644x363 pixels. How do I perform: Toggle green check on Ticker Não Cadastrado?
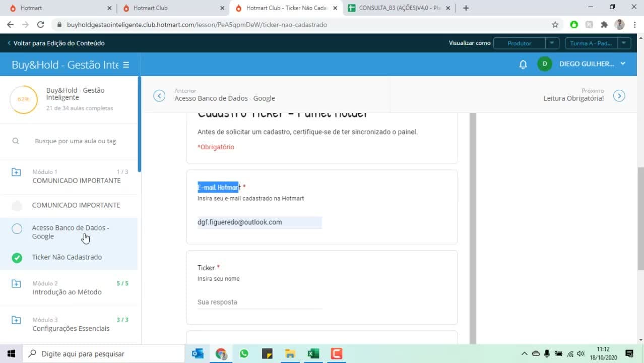17,258
